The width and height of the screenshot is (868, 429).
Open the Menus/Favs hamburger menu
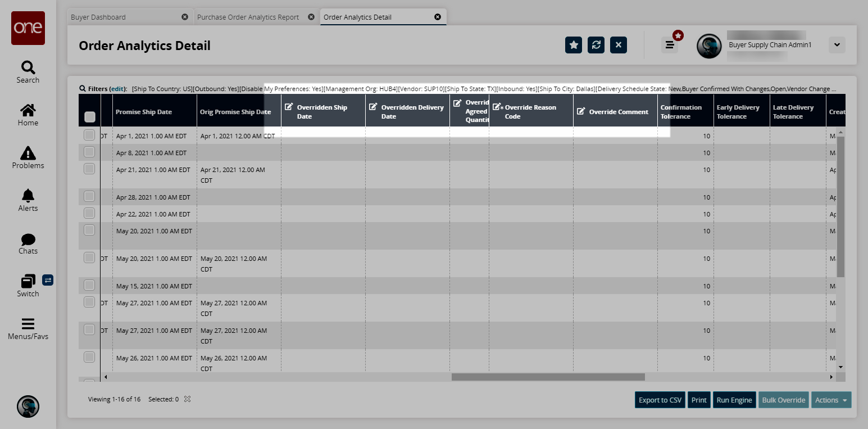tap(28, 328)
